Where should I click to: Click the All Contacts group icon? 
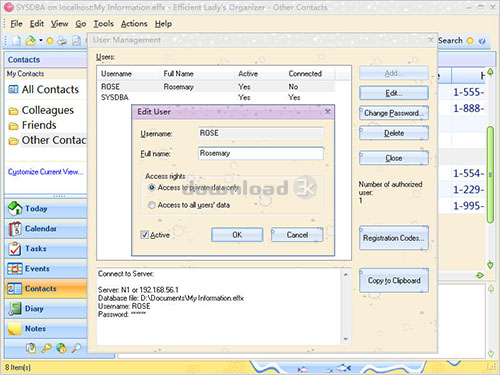pyautogui.click(x=13, y=89)
